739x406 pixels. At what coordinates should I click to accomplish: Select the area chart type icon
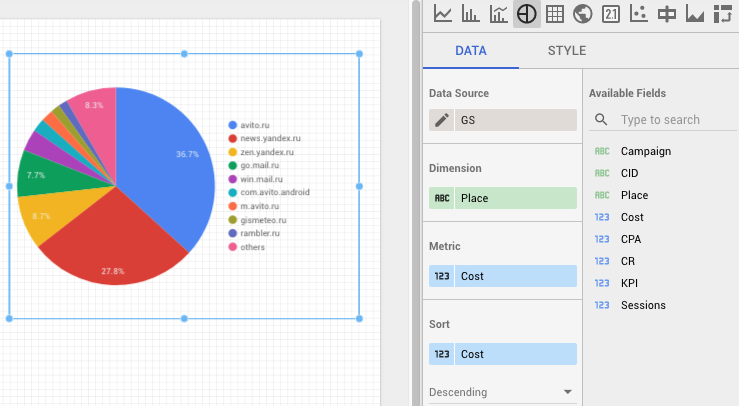(x=695, y=14)
